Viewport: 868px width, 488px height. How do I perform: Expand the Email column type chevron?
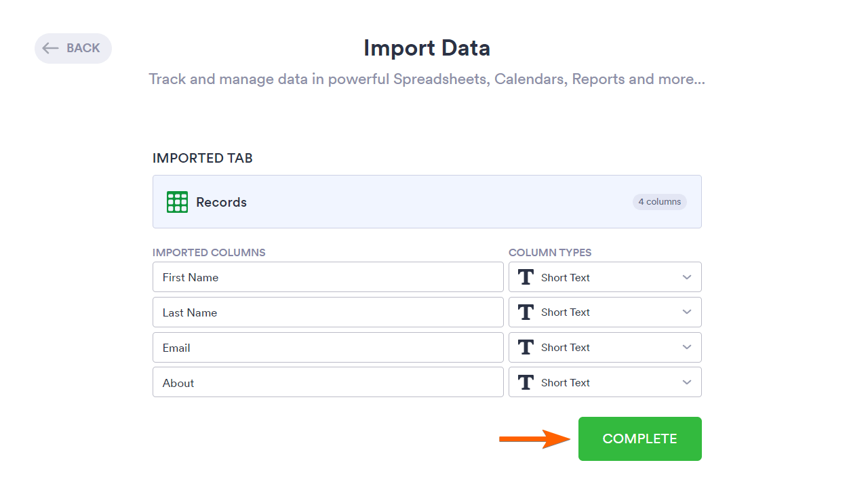687,348
